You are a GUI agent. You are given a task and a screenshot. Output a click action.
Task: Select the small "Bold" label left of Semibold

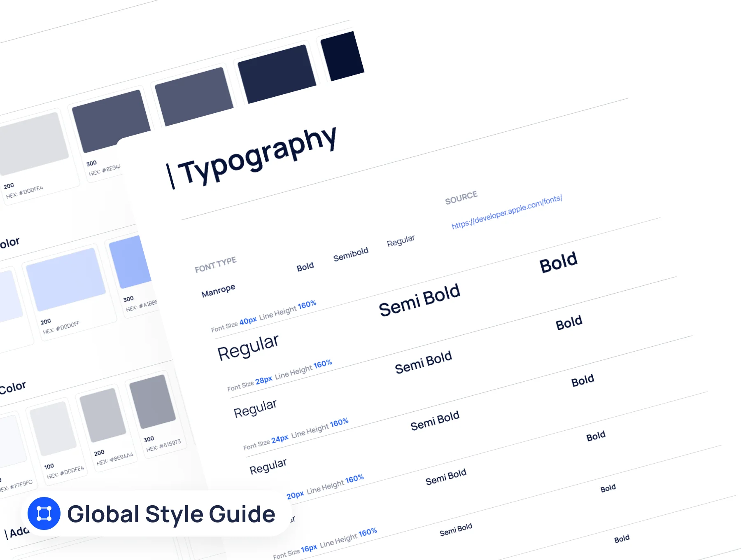305,267
